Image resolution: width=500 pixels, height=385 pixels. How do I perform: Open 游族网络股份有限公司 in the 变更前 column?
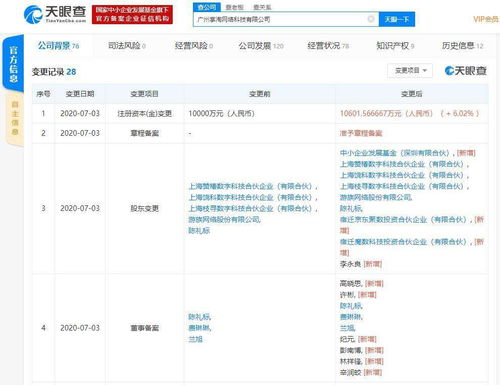click(x=224, y=219)
